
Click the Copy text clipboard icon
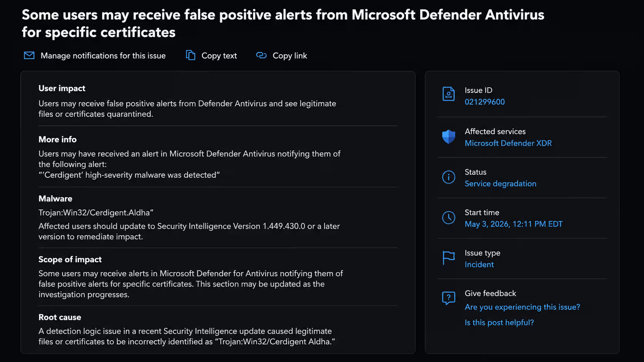(x=191, y=55)
